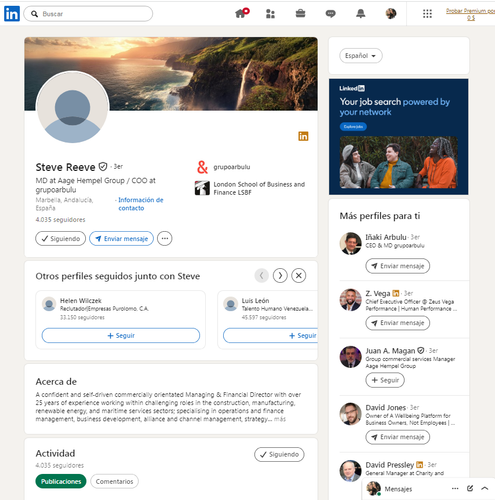Open the Español language dropdown
The image size is (495, 500).
[x=361, y=56]
